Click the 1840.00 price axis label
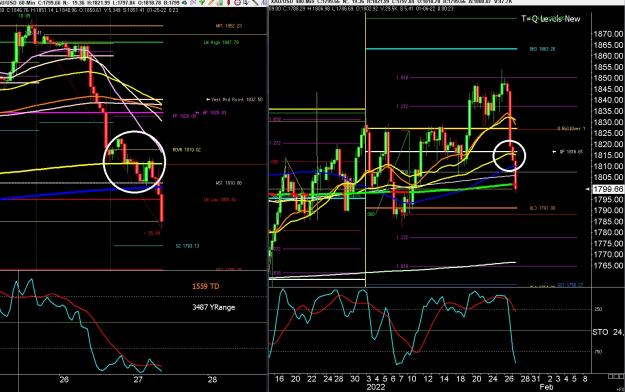This screenshot has height=392, width=625. tap(608, 100)
